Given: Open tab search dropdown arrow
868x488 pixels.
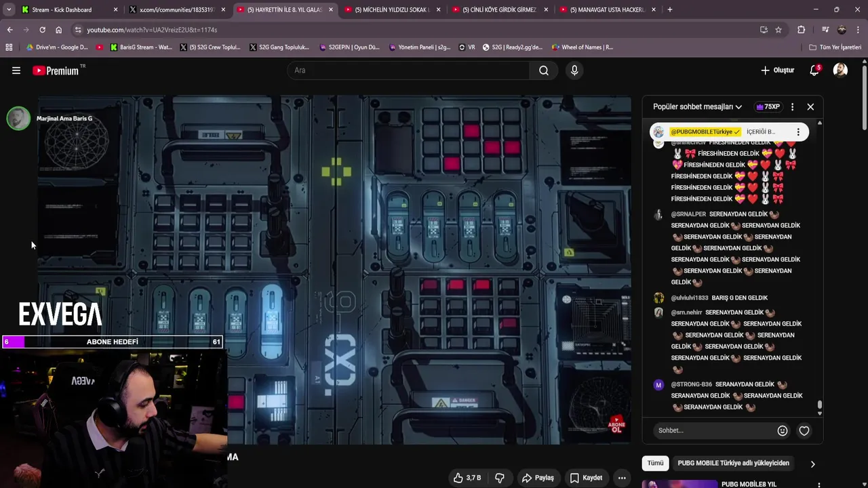Looking at the screenshot, I should point(8,9).
